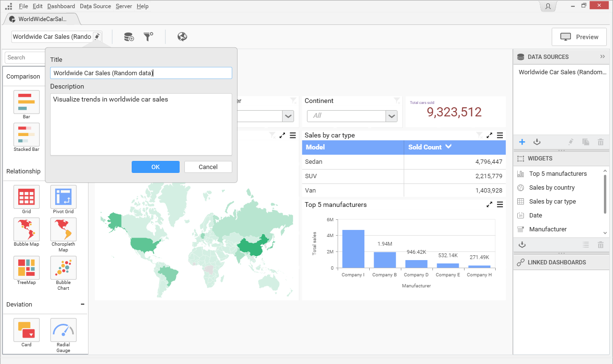Select the TreeMap widget
Screen dimensions: 613x364
26,268
